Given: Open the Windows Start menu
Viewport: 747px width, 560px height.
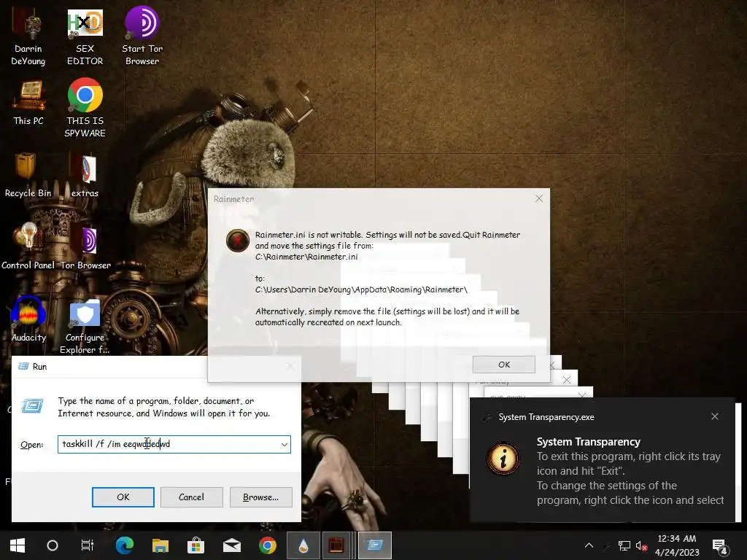Looking at the screenshot, I should (x=18, y=545).
